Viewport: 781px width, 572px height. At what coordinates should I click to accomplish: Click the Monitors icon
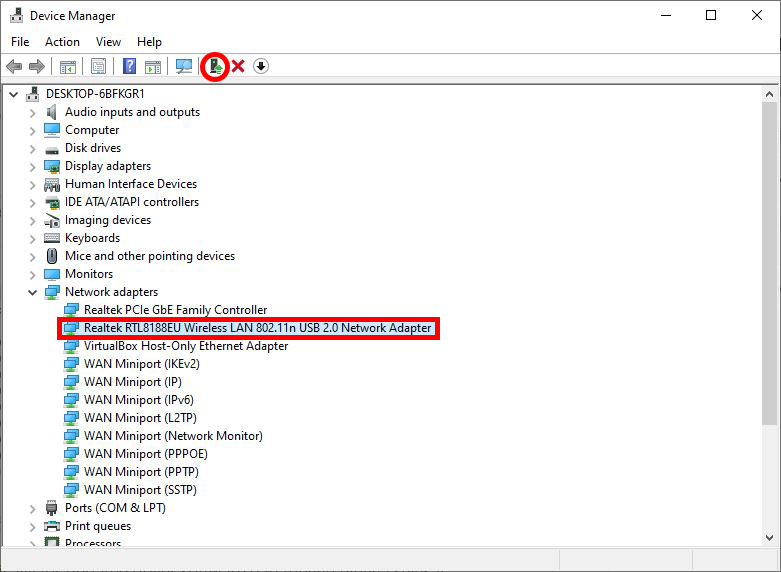click(52, 274)
